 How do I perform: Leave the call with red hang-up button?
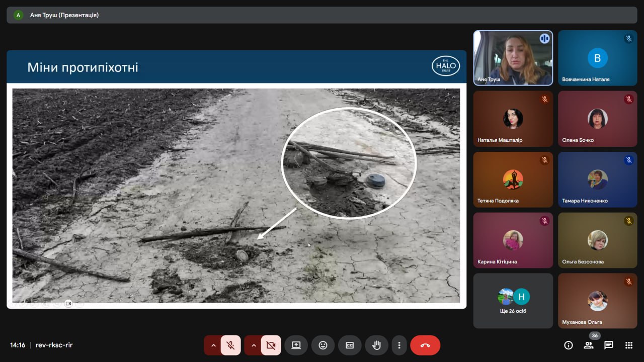point(425,345)
